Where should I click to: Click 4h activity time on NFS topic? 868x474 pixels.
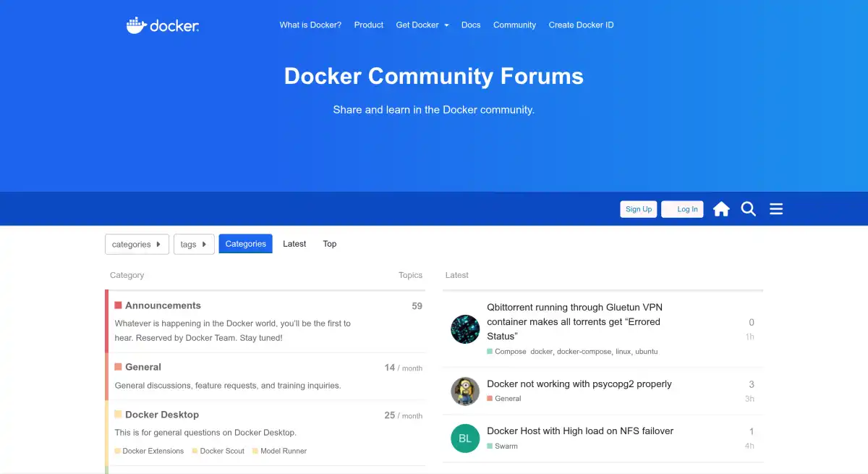coord(749,446)
